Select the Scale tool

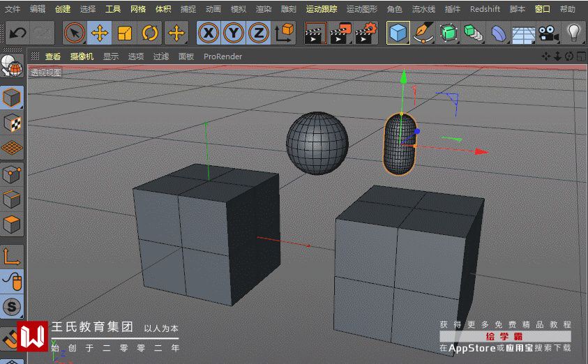click(x=124, y=33)
